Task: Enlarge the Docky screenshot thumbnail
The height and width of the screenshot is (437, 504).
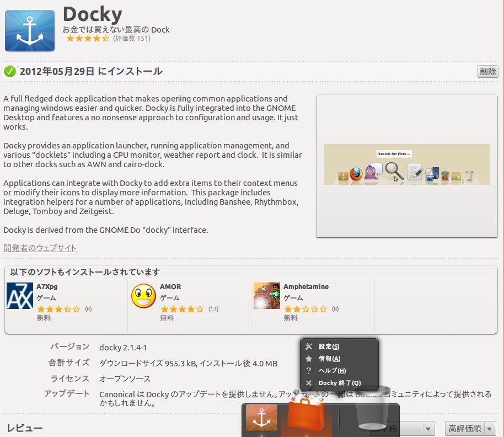Action: click(x=406, y=166)
